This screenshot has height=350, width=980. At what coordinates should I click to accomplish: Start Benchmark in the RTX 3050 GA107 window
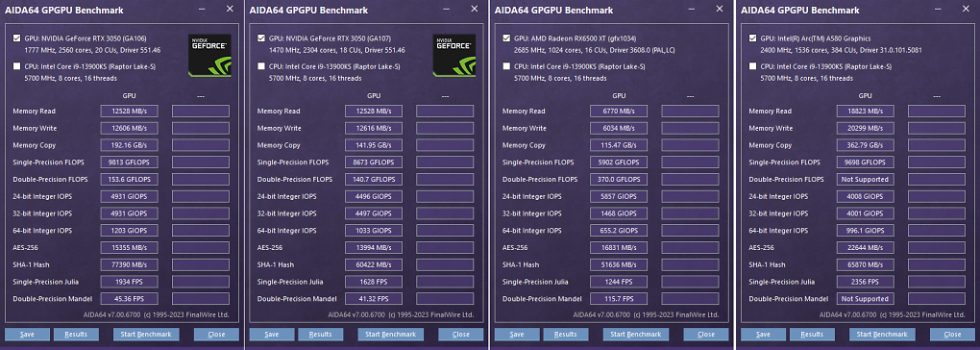click(391, 335)
